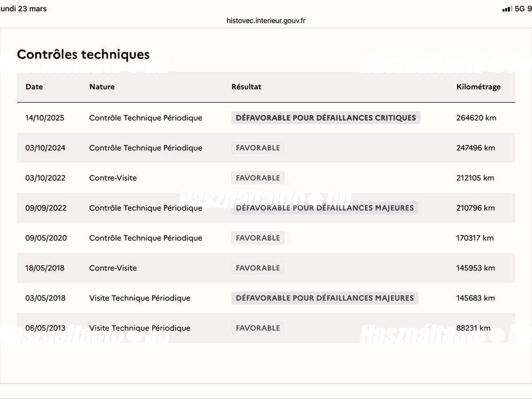Click the Contre-Visite entry dated 03/10/2022
Image resolution: width=532 pixels, height=399 pixels.
click(x=113, y=178)
